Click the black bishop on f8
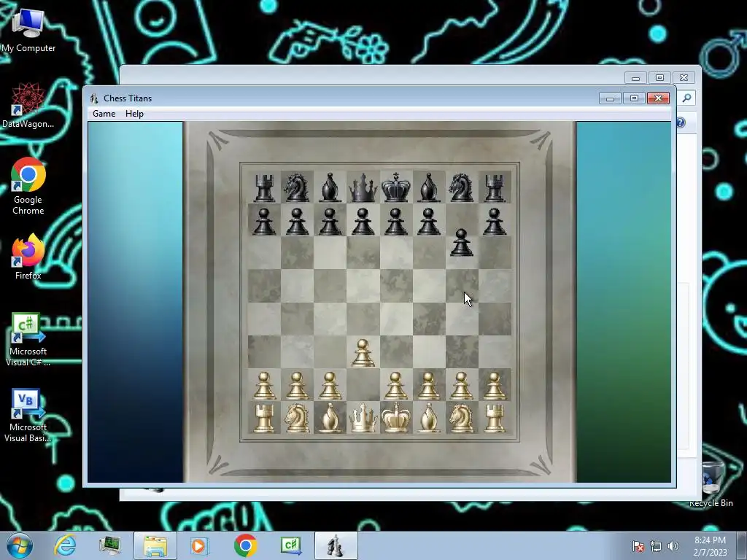Image resolution: width=747 pixels, height=560 pixels. tap(429, 187)
